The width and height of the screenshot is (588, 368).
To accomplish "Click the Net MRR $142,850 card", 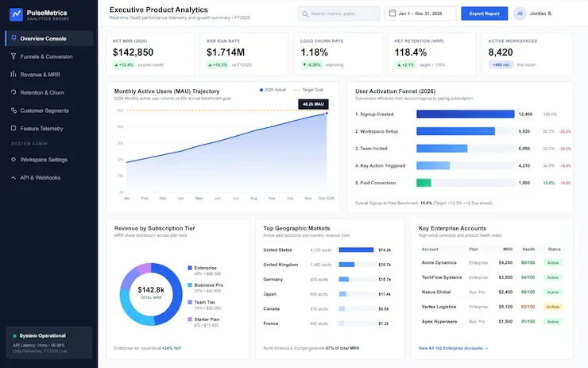I will coord(150,54).
